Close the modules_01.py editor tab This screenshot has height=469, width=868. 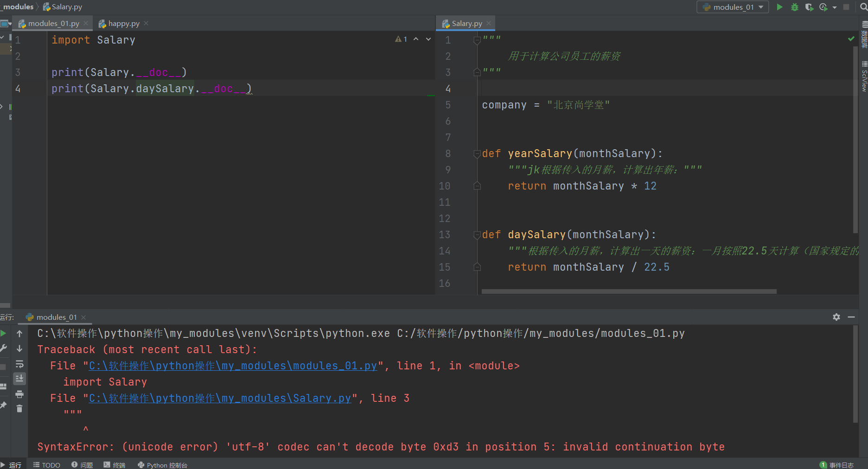point(86,23)
